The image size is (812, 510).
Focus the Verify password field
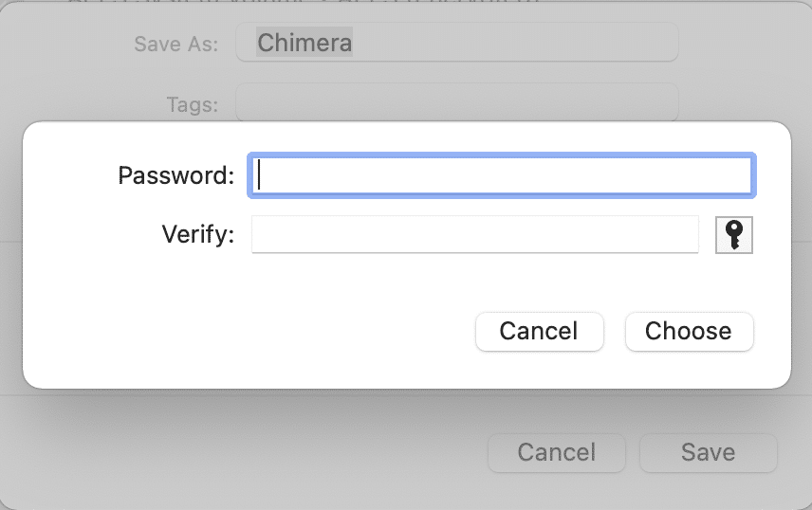coord(474,234)
